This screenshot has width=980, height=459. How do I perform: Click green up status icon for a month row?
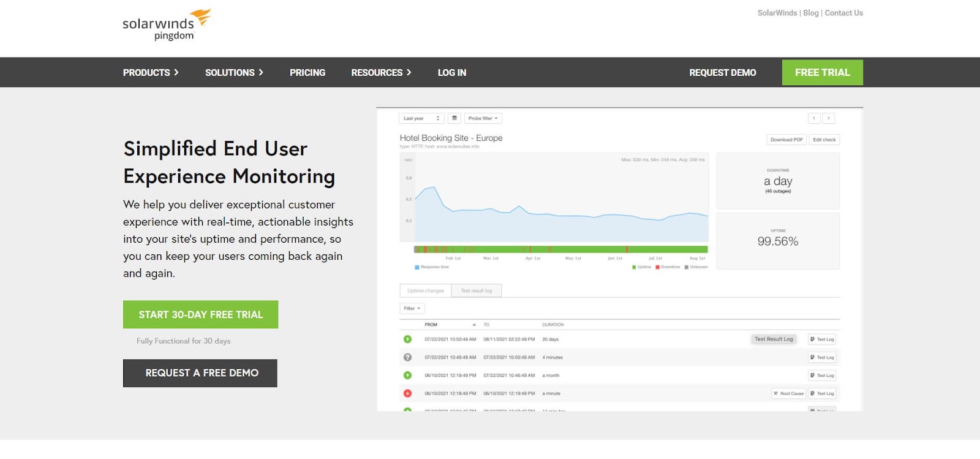407,375
